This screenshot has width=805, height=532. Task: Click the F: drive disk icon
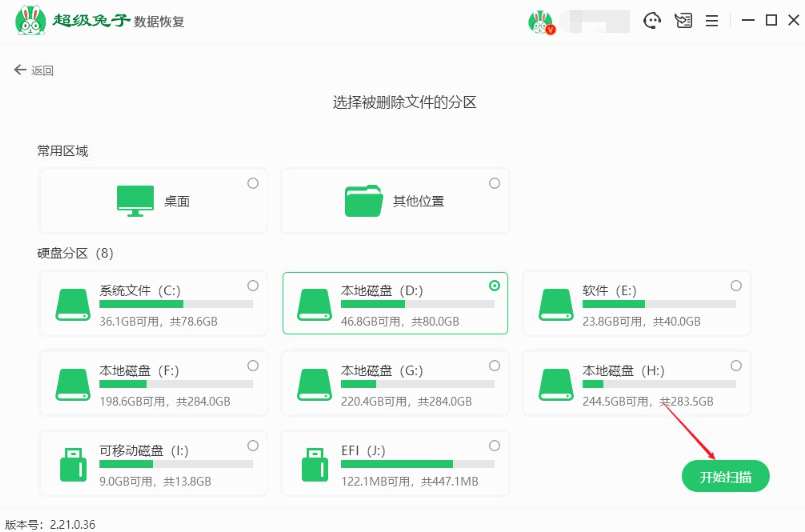click(73, 385)
